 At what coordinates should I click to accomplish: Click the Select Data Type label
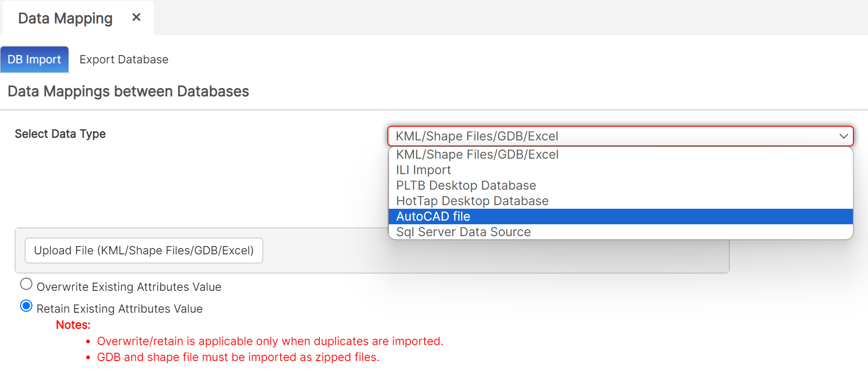[x=60, y=134]
